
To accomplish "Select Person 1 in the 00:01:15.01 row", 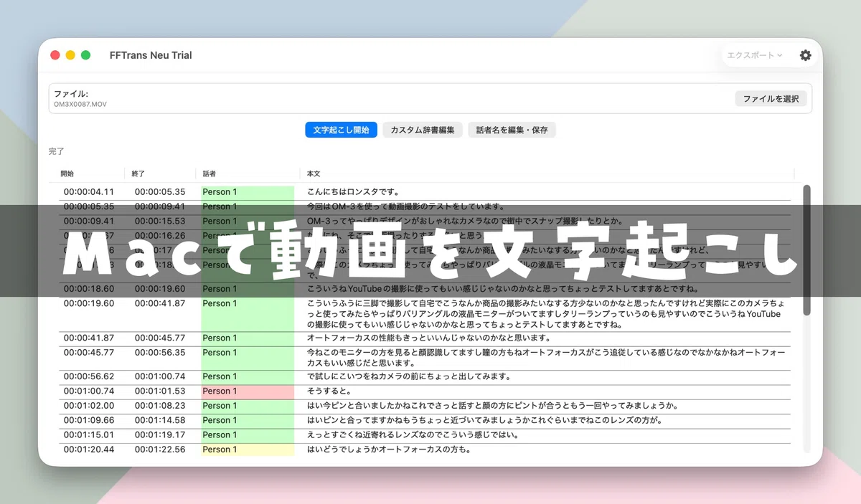I will tap(248, 434).
